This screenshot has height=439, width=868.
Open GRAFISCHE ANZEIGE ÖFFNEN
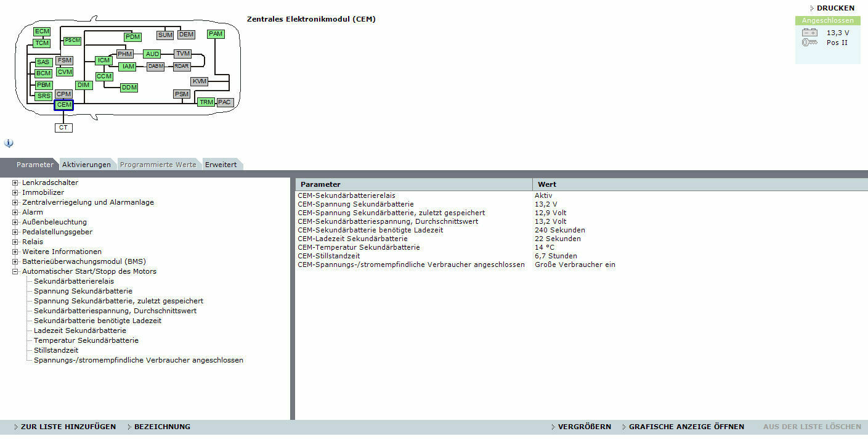[686, 427]
